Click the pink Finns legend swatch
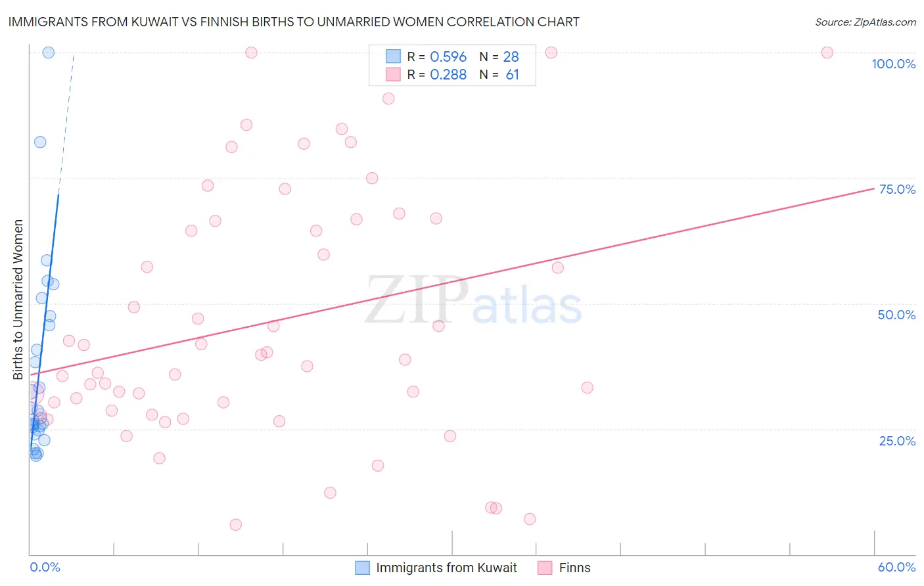Image resolution: width=924 pixels, height=586 pixels. 545,568
